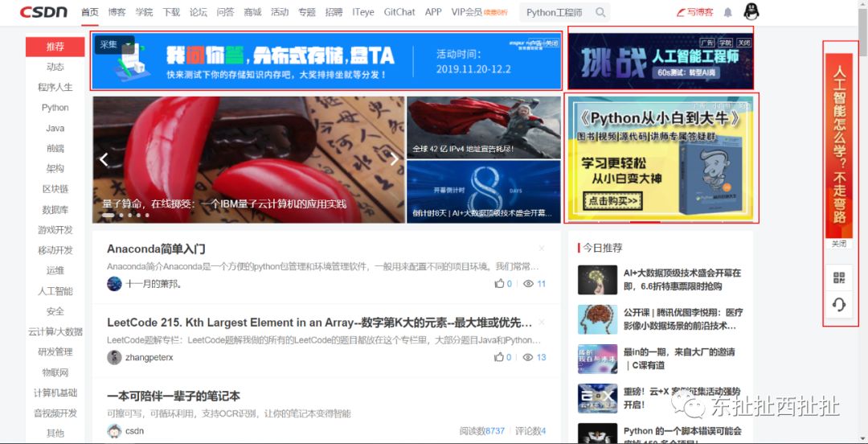Click the Python工程师 search field
Viewport: 868px width, 444px height.
click(555, 12)
